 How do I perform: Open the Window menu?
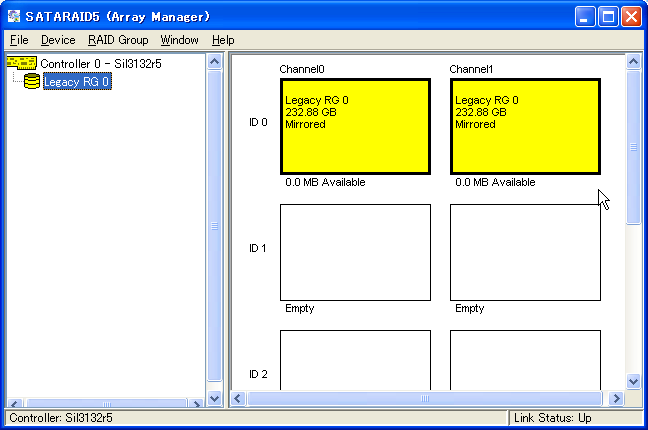point(179,40)
